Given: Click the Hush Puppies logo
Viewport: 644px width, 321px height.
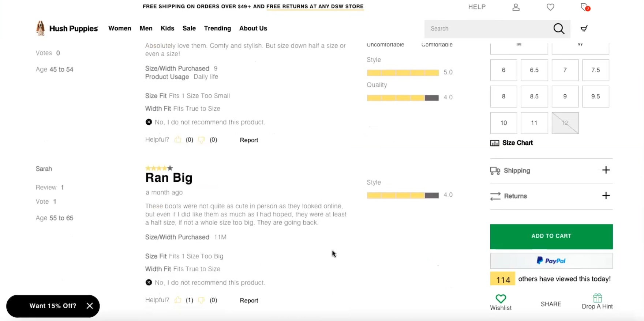Looking at the screenshot, I should pos(67,28).
